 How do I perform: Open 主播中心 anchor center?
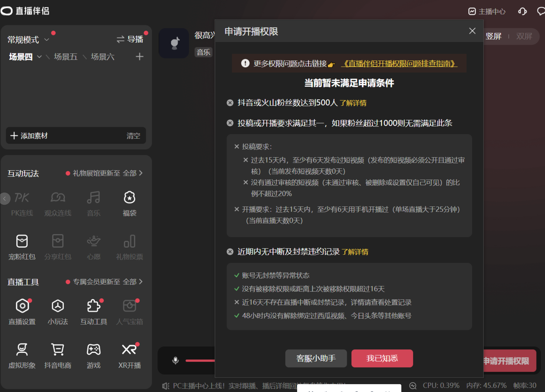pos(487,11)
